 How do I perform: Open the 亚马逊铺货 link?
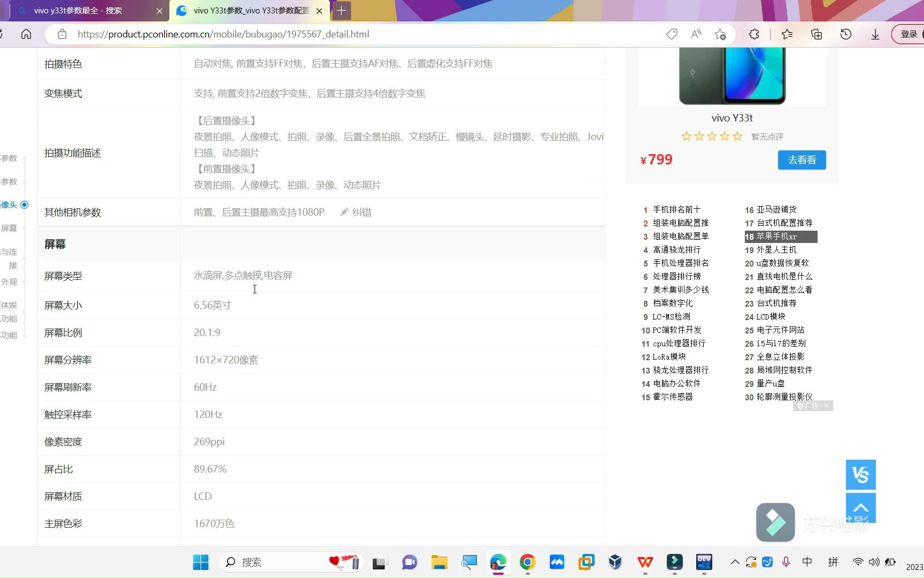tap(776, 209)
